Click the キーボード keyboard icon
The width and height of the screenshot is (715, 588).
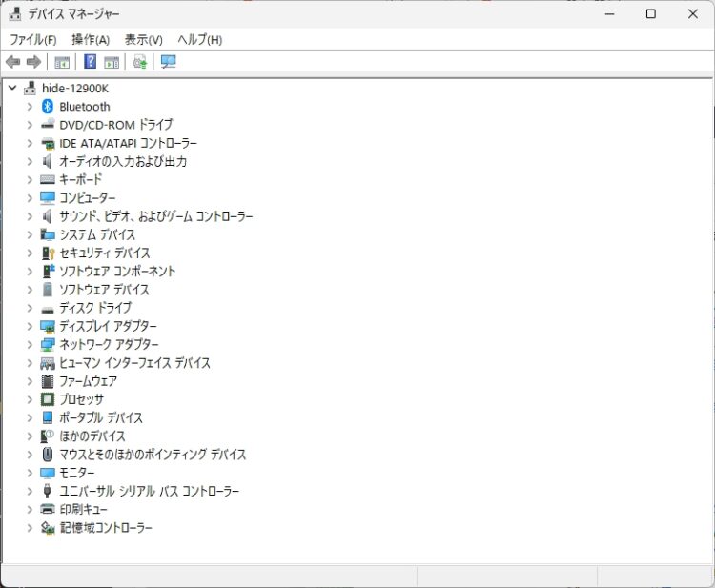(x=48, y=179)
